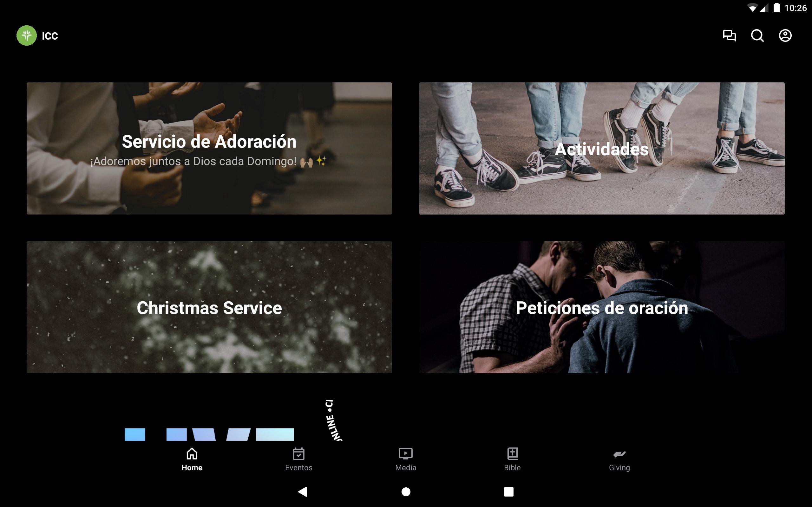
Task: Tap the Media play-screen icon
Action: pos(405,454)
